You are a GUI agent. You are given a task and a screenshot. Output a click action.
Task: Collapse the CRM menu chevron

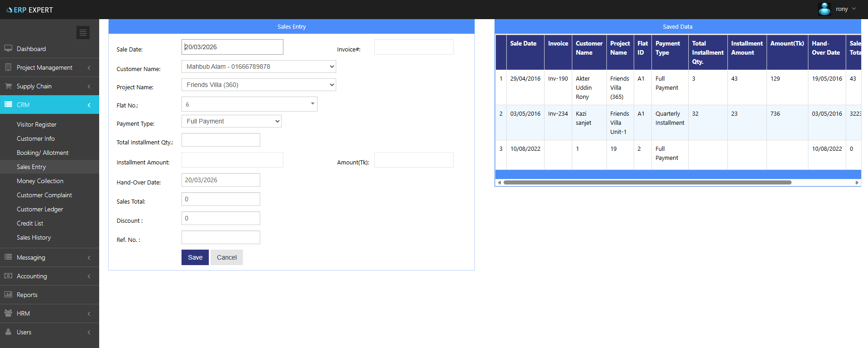point(89,105)
